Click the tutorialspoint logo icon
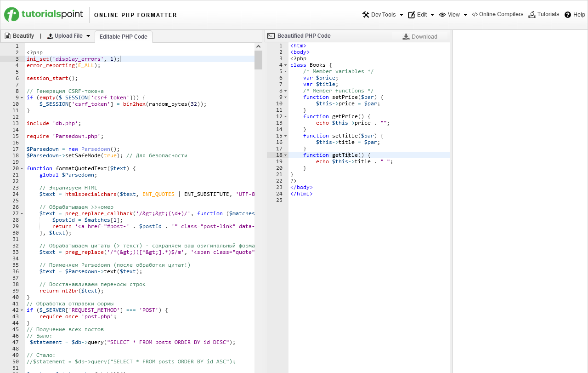Viewport: 588px width, 373px height. 12,15
